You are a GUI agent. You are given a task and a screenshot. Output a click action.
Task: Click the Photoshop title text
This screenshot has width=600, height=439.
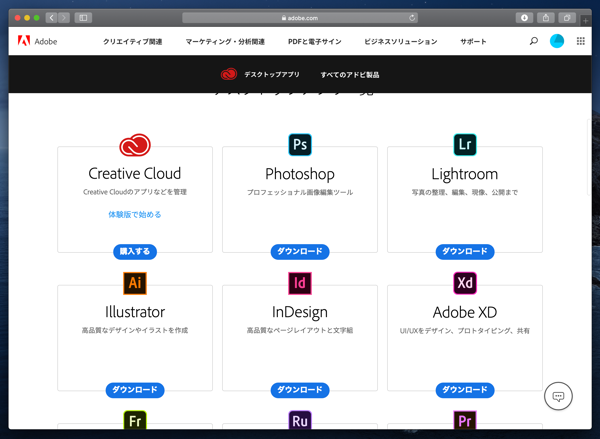click(300, 174)
